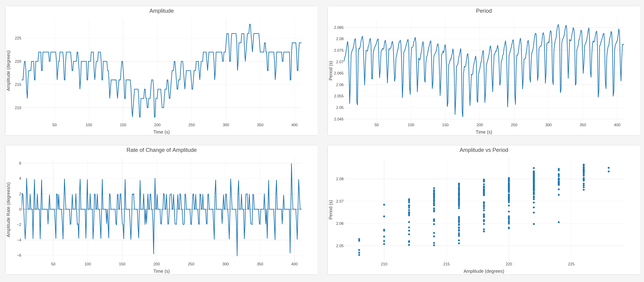
Task: Click the Time (s) label under the Period chart
Action: [x=484, y=132]
